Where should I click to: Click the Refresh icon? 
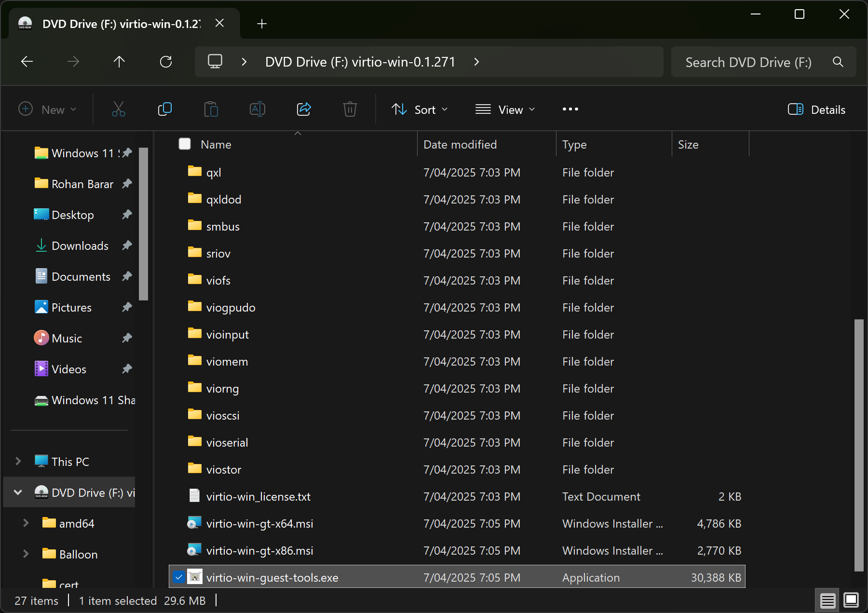166,62
